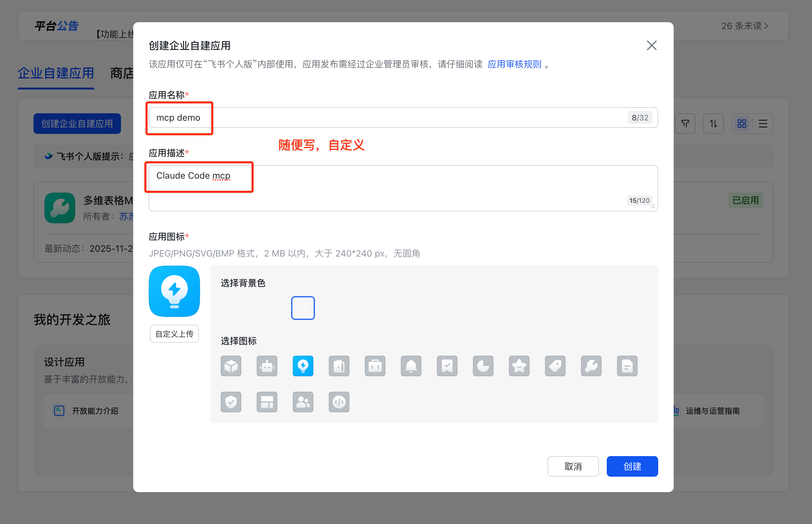This screenshot has height=524, width=812.
Task: Pick the wrench icon option
Action: coord(591,366)
